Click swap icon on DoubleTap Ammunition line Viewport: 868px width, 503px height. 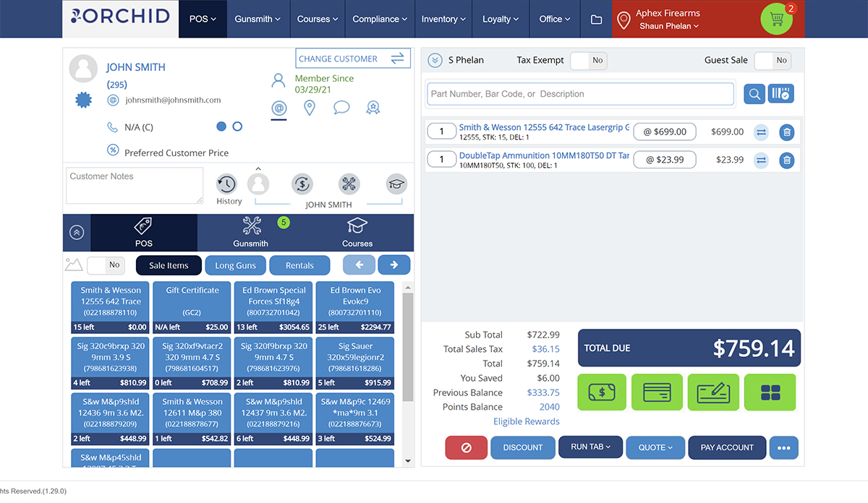(x=761, y=160)
